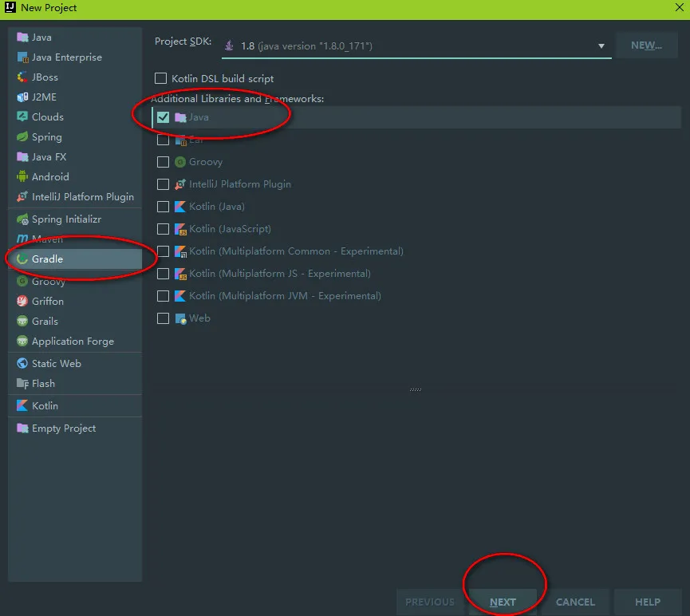This screenshot has height=616, width=690.
Task: Select Flash folder icon
Action: tap(22, 383)
